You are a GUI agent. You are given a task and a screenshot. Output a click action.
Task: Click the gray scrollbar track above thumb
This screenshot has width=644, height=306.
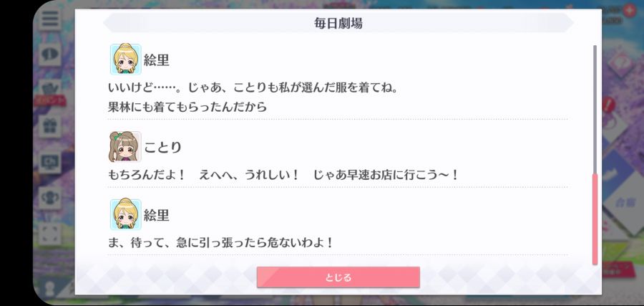pyautogui.click(x=595, y=109)
